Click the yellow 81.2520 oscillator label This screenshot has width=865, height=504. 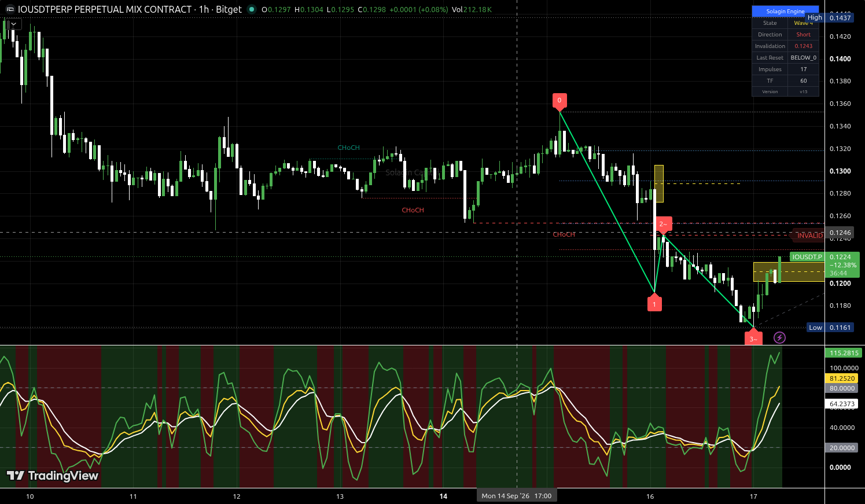point(842,378)
